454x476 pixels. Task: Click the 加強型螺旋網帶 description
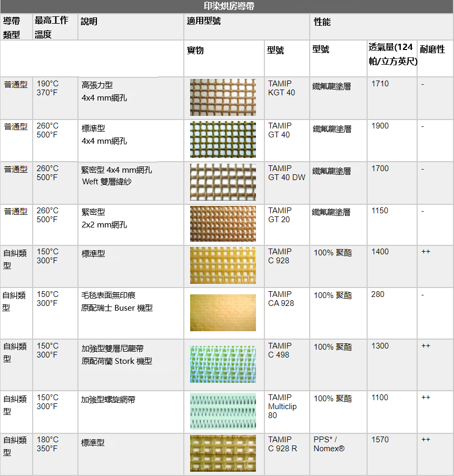pos(108,400)
